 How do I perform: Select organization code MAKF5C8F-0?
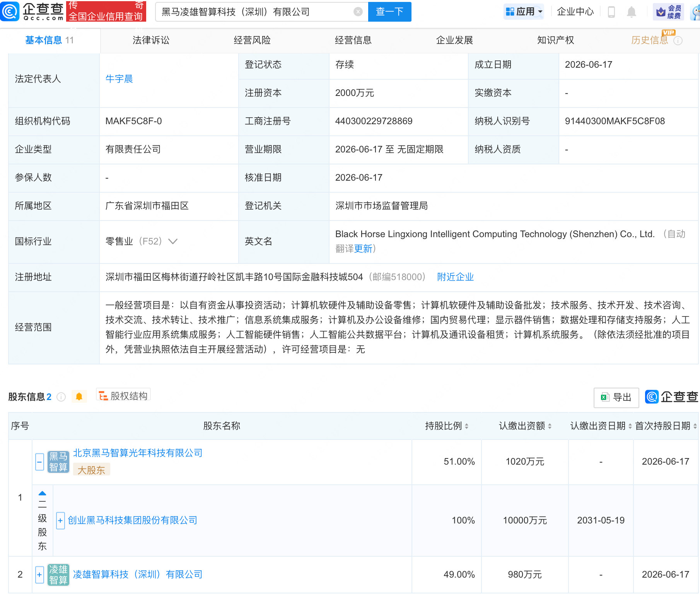point(134,121)
